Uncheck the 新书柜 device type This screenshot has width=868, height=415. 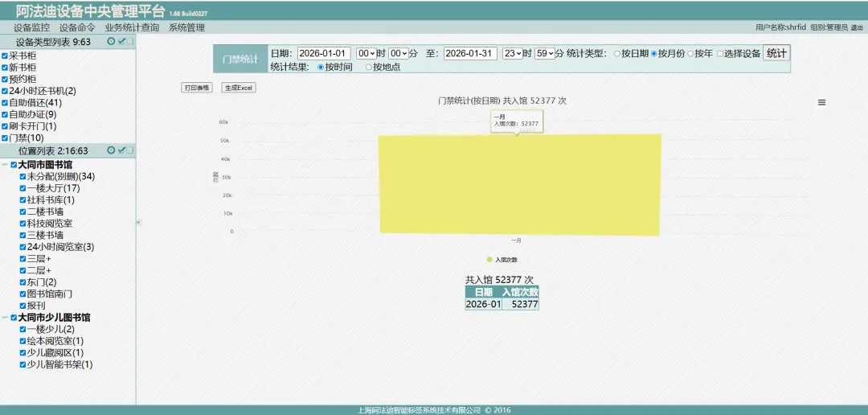click(x=5, y=68)
